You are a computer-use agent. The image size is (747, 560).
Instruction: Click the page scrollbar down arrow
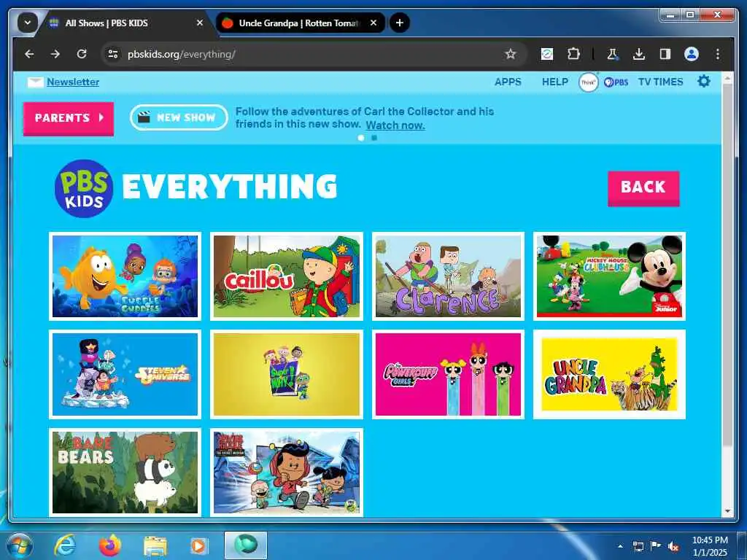tap(727, 511)
